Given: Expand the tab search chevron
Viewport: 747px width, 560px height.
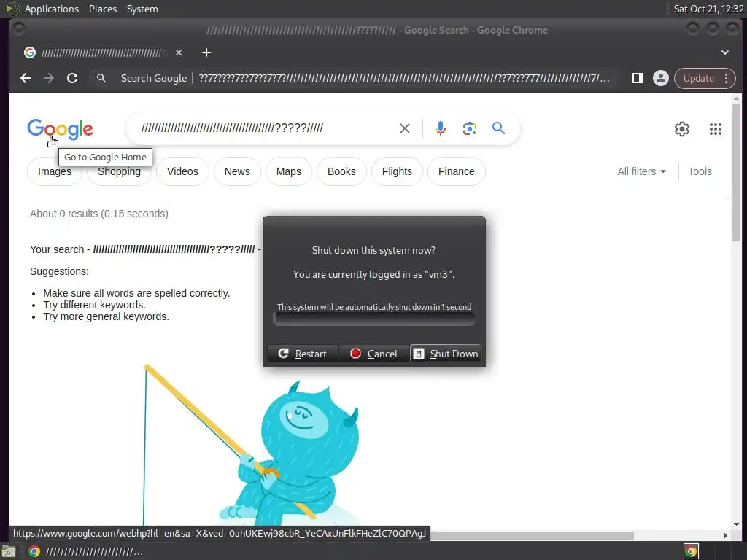Looking at the screenshot, I should pos(724,52).
